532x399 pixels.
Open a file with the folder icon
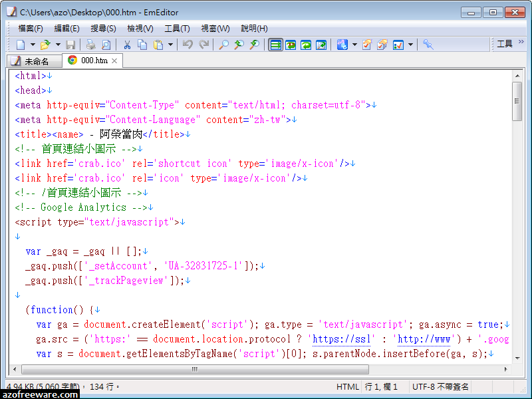[45, 45]
